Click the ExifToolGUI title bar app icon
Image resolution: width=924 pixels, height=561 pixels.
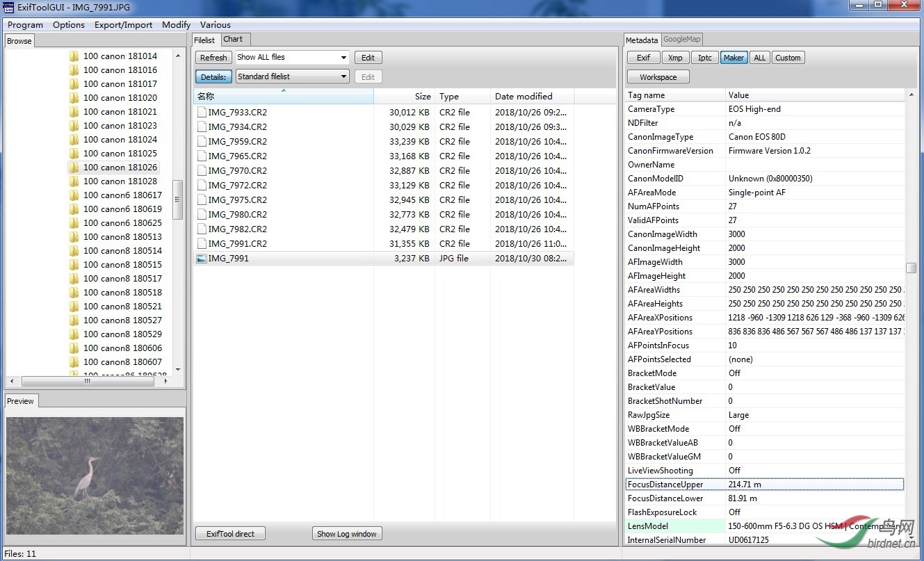(8, 7)
